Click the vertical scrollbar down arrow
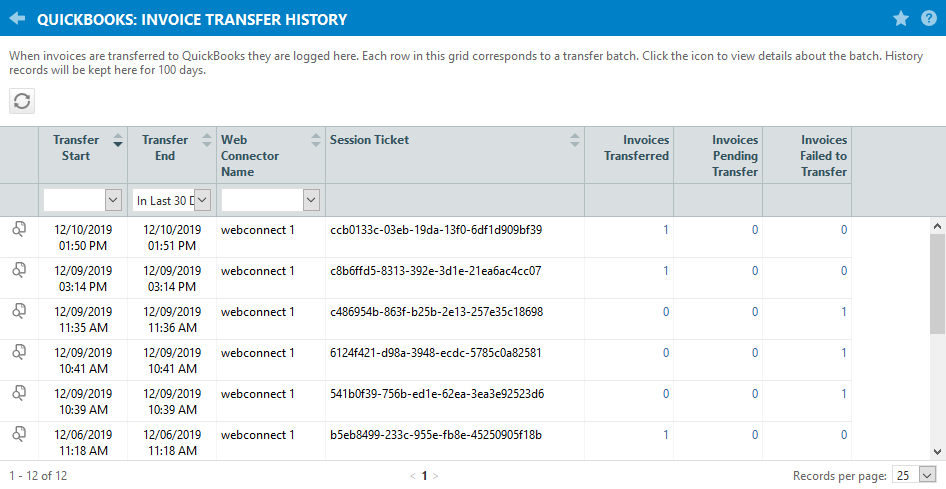 [x=938, y=452]
